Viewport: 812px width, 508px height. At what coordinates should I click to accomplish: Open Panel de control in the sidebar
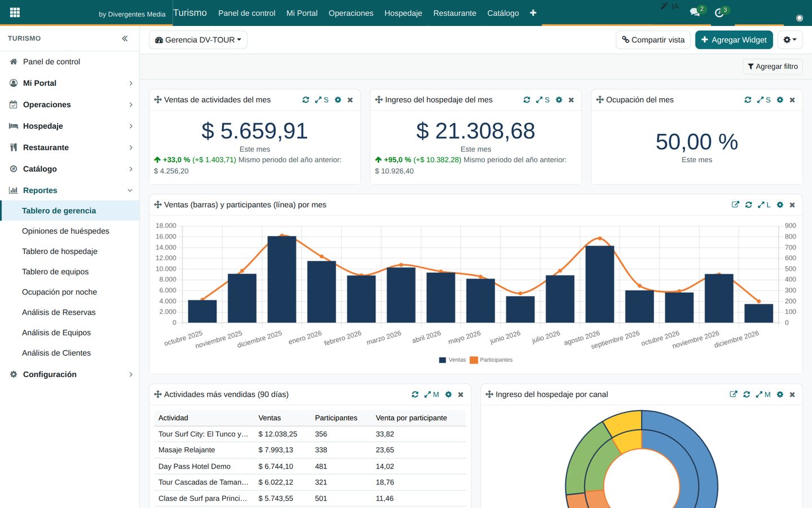coord(69,62)
